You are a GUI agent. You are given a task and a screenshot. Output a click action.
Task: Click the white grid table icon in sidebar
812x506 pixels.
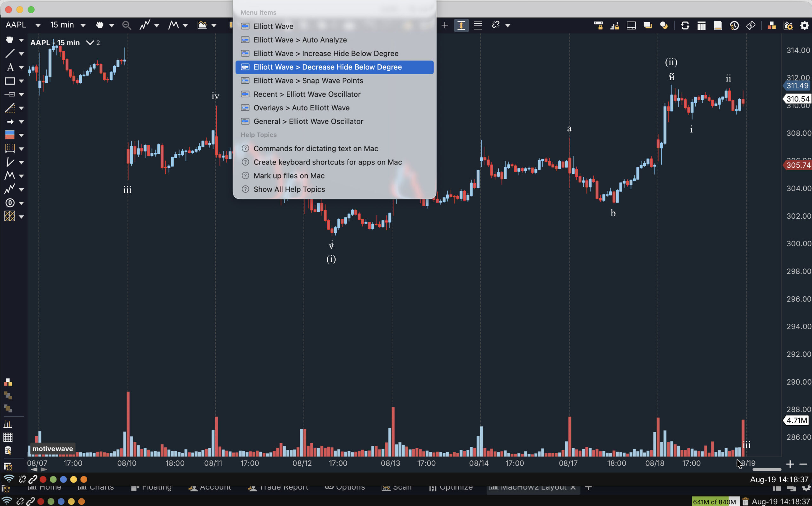pyautogui.click(x=8, y=437)
